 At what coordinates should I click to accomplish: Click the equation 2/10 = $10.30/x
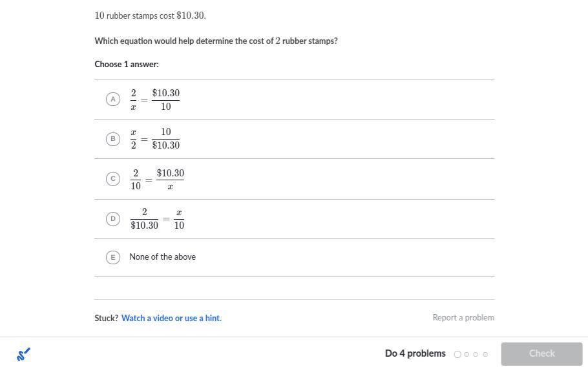tap(157, 179)
